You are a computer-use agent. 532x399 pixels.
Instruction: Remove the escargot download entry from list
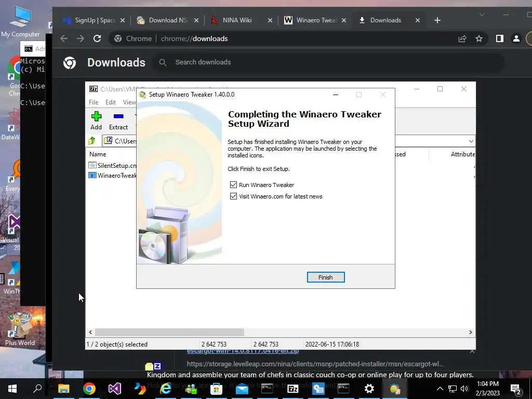pos(472,352)
